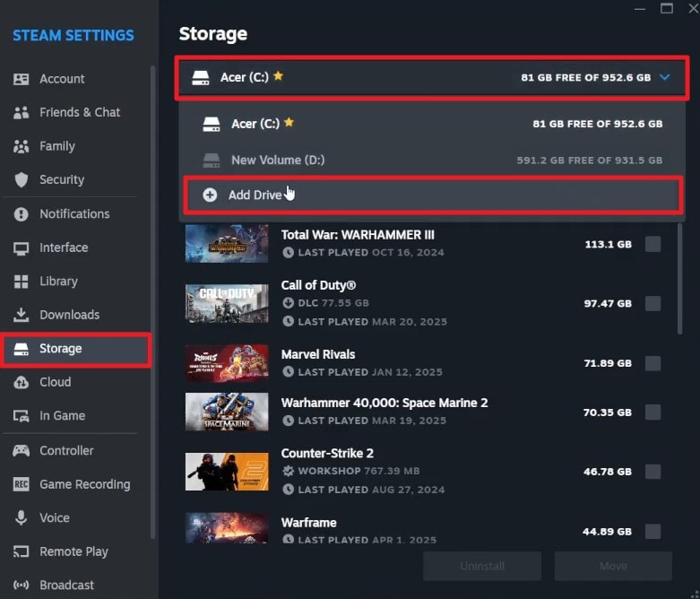Screen dimensions: 700x599
Task: Click the Interface monitor icon
Action: pos(21,247)
